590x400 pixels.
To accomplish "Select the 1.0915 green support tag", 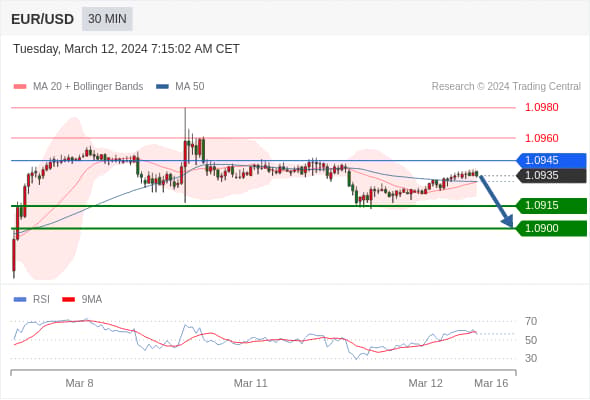I will 552,206.
